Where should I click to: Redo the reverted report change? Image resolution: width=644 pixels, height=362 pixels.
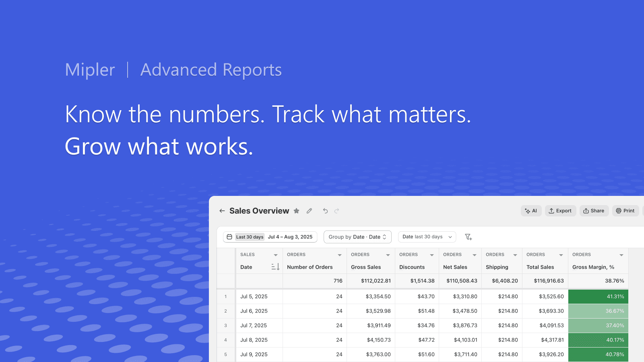click(336, 211)
